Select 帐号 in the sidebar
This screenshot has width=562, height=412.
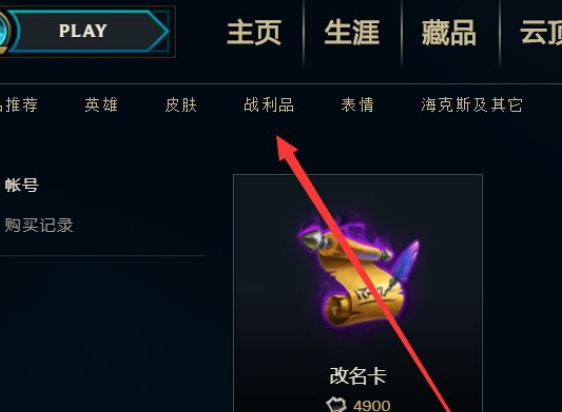click(x=22, y=185)
